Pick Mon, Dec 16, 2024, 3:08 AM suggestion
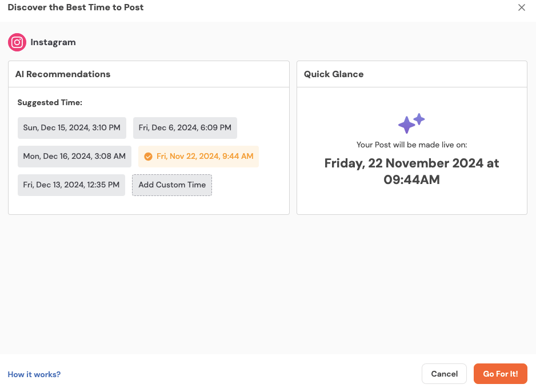 (74, 157)
